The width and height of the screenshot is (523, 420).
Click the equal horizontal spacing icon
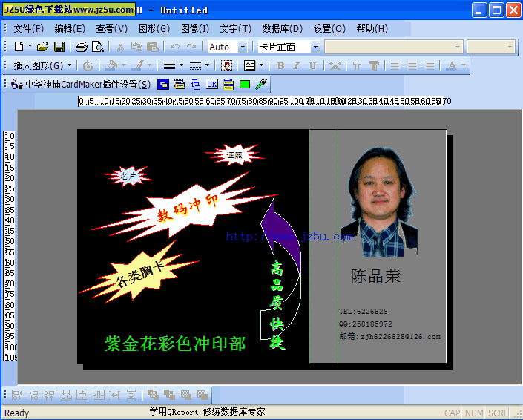(114, 395)
